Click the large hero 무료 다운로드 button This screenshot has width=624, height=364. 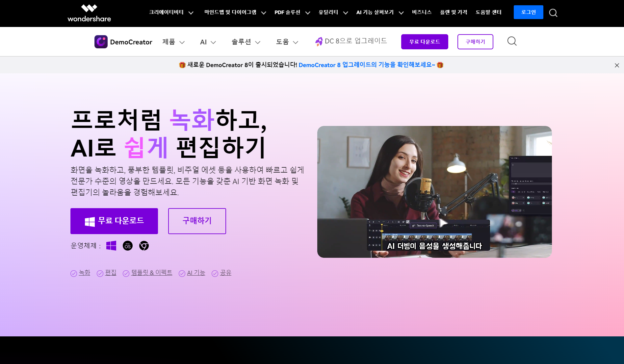(114, 221)
